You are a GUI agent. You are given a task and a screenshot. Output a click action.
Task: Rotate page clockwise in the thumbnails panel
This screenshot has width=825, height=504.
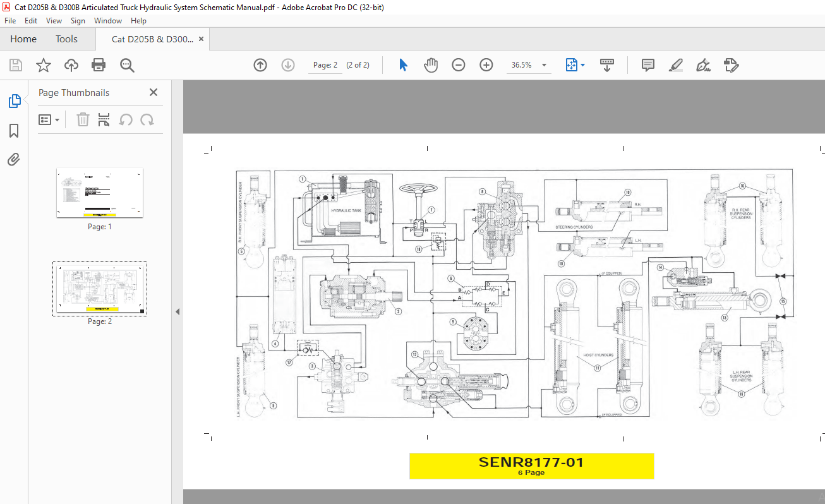pos(147,119)
